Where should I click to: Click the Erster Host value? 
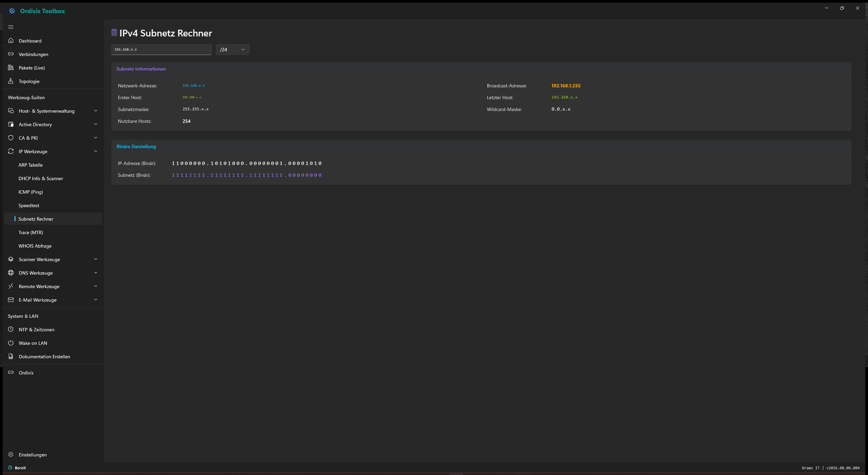click(x=192, y=97)
